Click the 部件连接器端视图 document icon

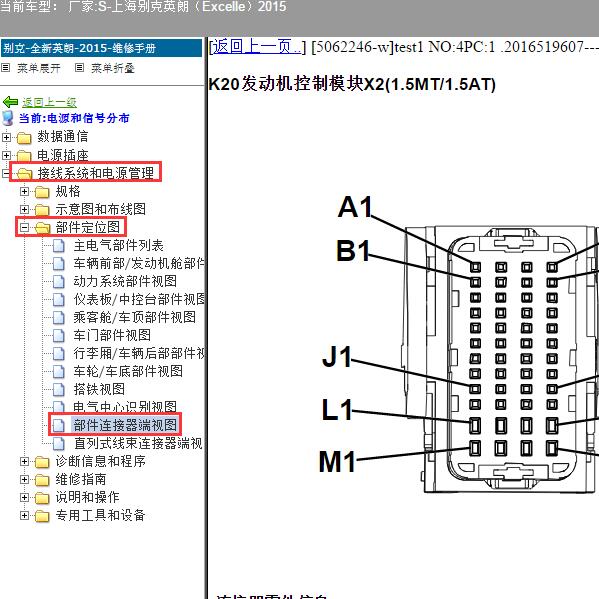[x=58, y=425]
